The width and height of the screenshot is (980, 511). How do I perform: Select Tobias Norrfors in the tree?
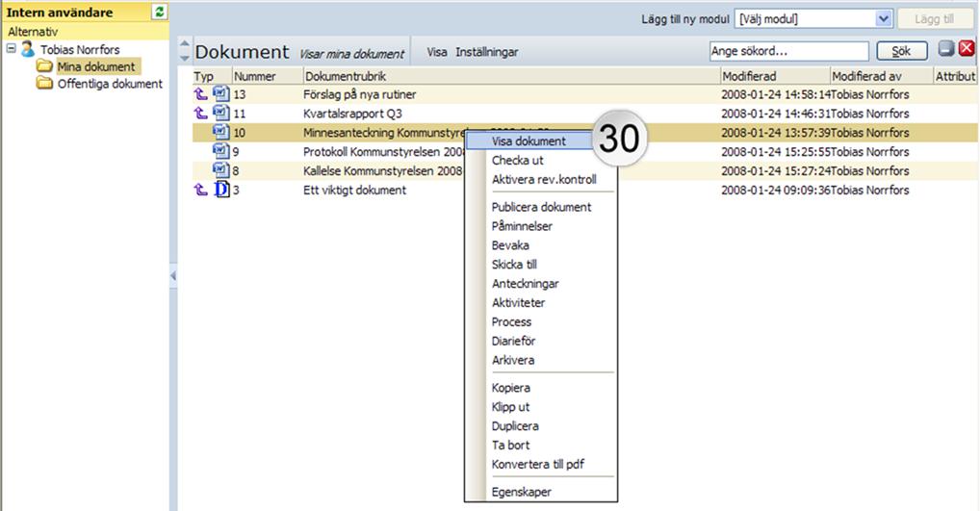coord(80,49)
